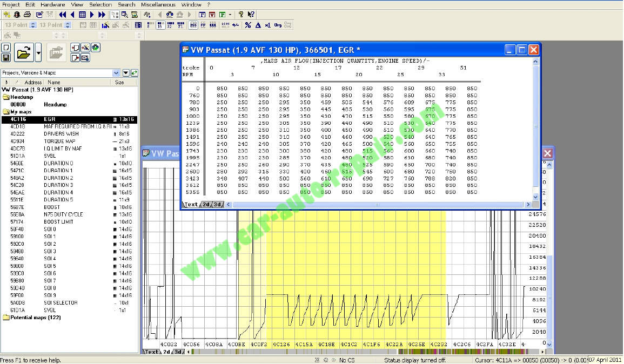
Task: Switch to the 3d tab in EGR window
Action: 218,205
